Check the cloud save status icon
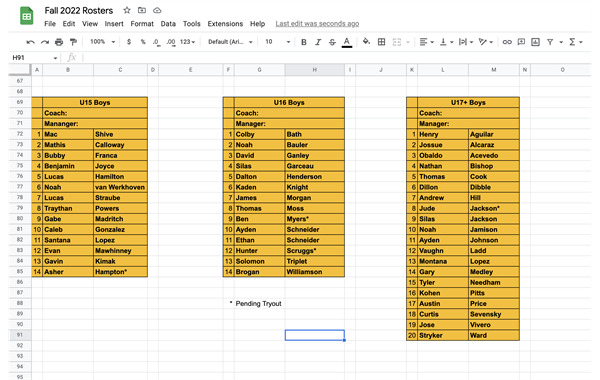Image resolution: width=600 pixels, height=380 pixels. (157, 10)
